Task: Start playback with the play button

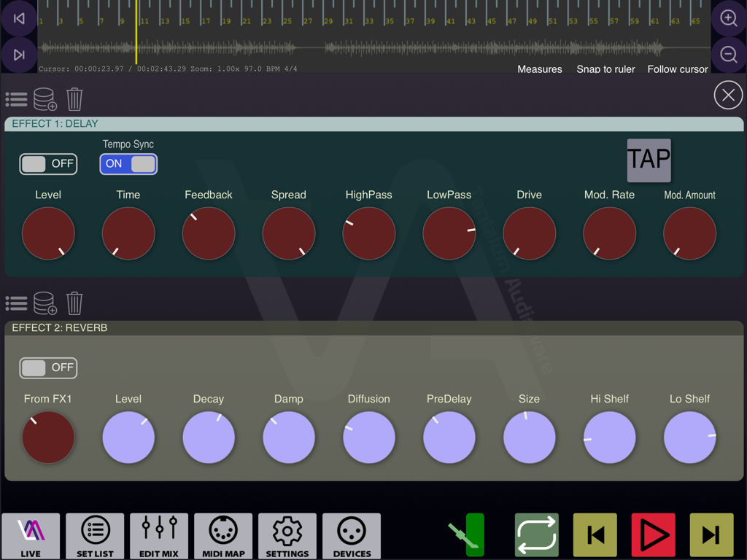Action: [x=653, y=534]
